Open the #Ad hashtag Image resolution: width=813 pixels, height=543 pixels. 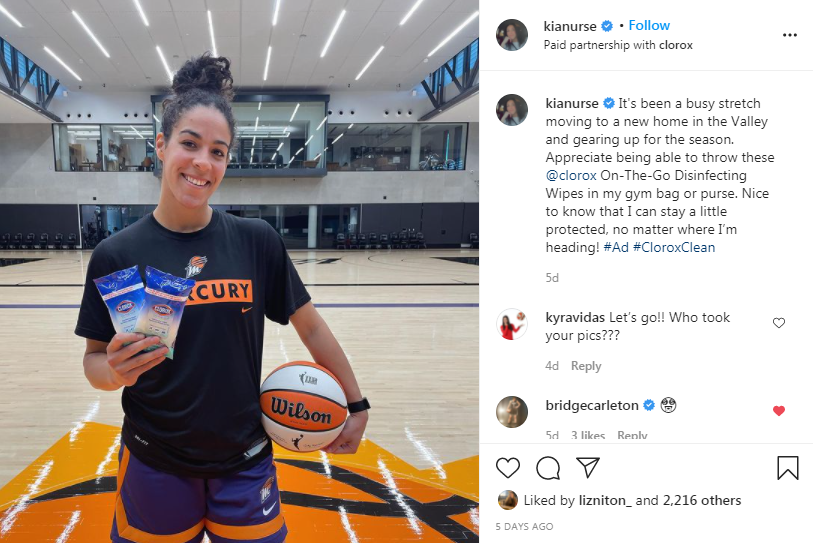616,247
